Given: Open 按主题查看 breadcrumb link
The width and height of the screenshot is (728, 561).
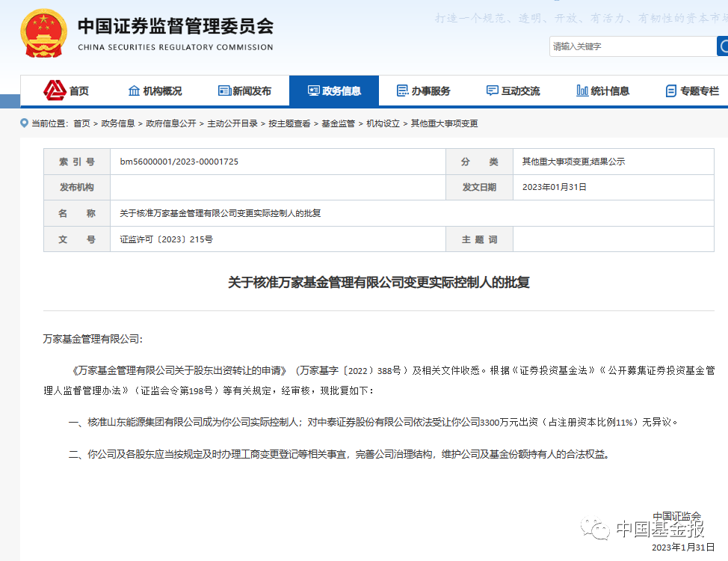Looking at the screenshot, I should point(289,123).
